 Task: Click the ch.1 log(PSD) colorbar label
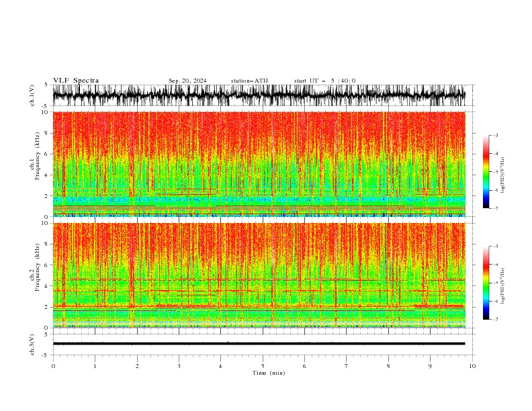click(x=502, y=175)
